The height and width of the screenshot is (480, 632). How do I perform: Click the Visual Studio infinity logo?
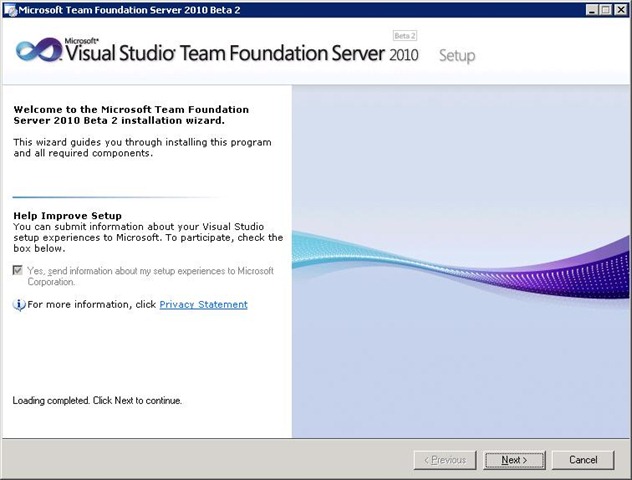(39, 50)
